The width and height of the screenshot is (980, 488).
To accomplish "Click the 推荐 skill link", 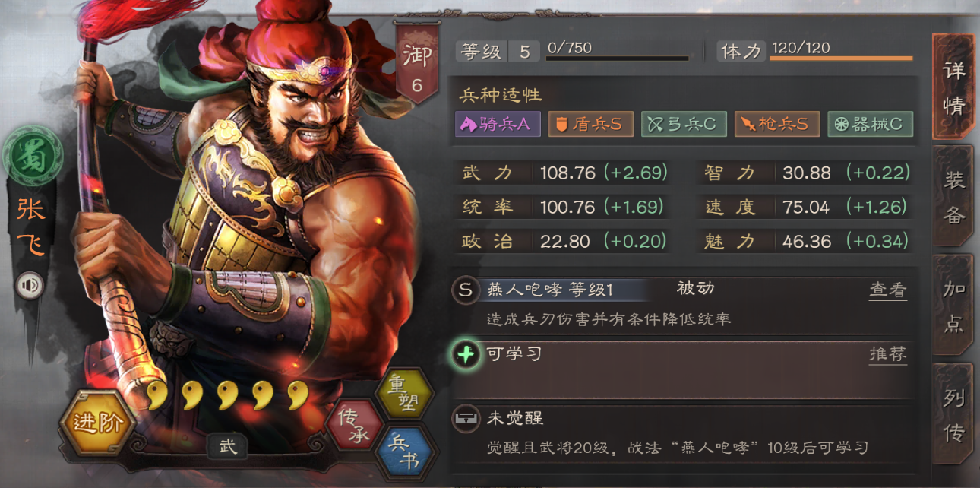I will [x=888, y=354].
